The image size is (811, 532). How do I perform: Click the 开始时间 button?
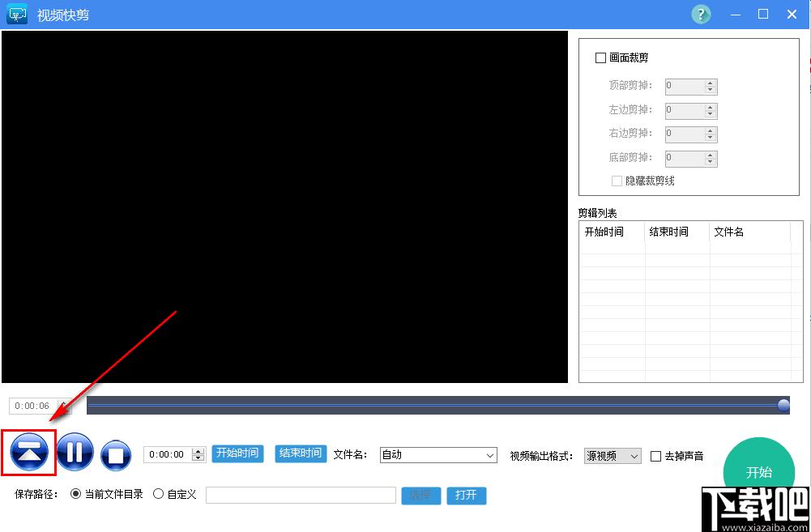tap(238, 453)
